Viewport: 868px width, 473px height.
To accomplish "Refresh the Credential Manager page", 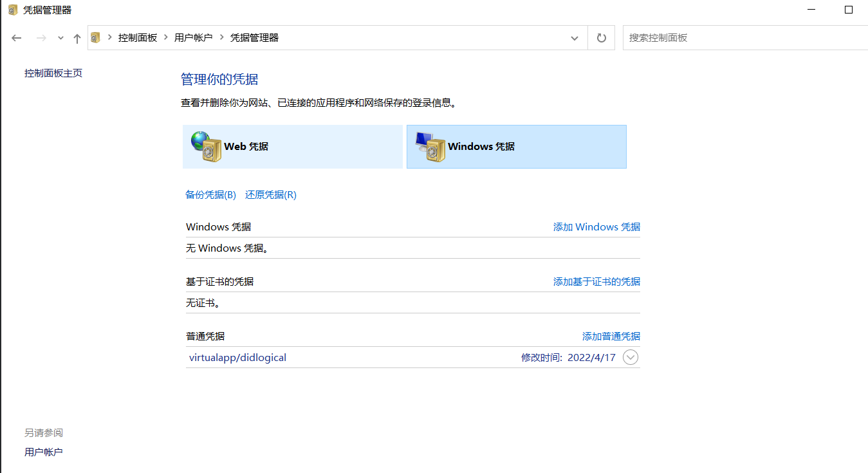I will (x=602, y=38).
